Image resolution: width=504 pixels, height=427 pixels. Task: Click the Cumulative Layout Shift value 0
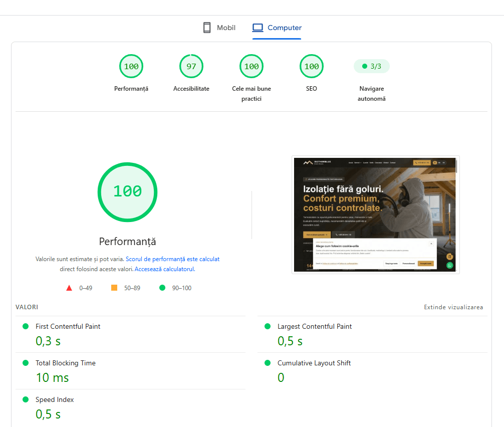click(281, 377)
